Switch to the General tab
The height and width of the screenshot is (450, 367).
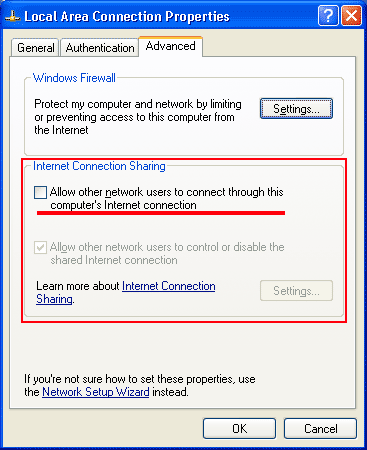tap(35, 48)
